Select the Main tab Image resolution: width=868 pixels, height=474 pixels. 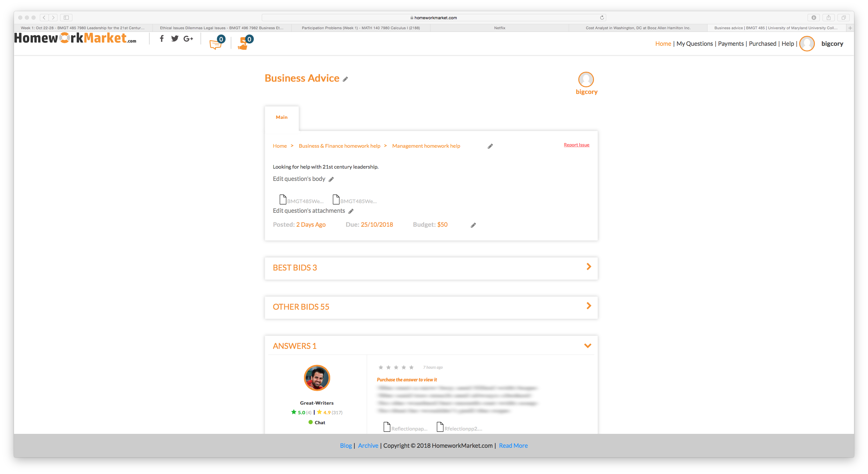pyautogui.click(x=282, y=118)
